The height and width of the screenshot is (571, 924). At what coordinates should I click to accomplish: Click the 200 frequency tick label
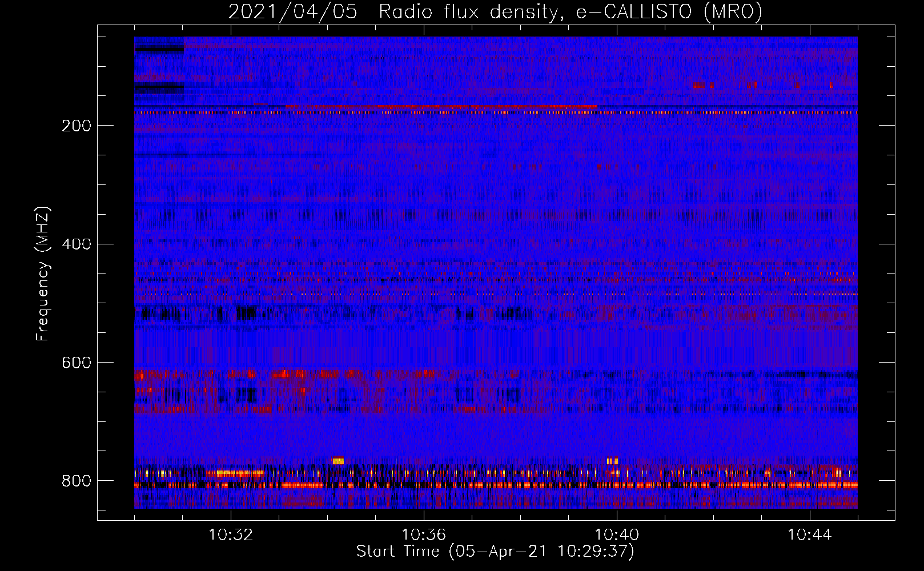(76, 126)
